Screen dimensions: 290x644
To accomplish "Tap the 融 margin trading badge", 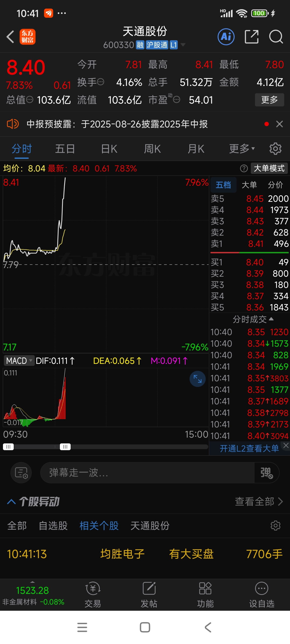I will tap(140, 45).
